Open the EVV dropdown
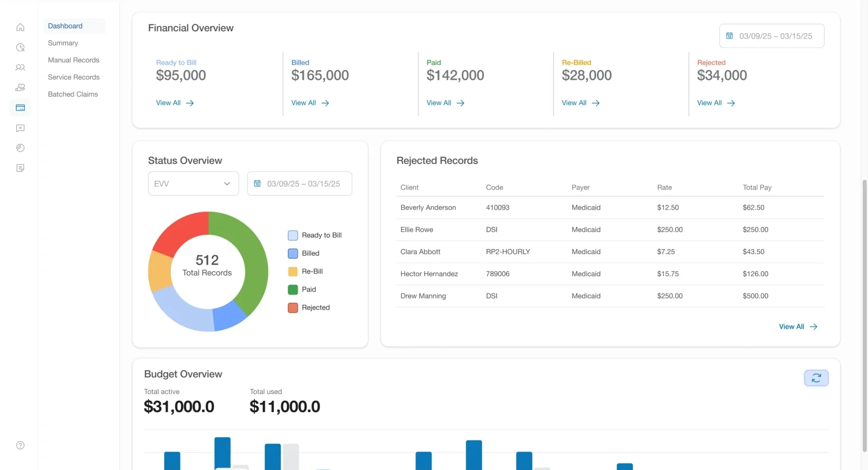Viewport: 868px width, 470px height. pyautogui.click(x=193, y=184)
